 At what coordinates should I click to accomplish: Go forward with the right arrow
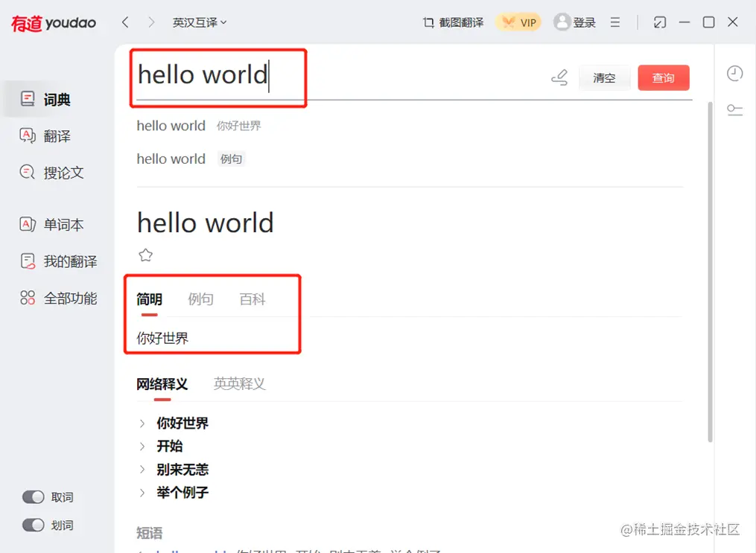click(x=151, y=22)
